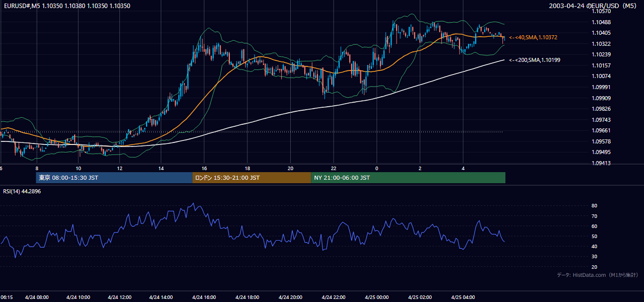
Task: Select RSI scale value 20
Action: click(x=595, y=267)
